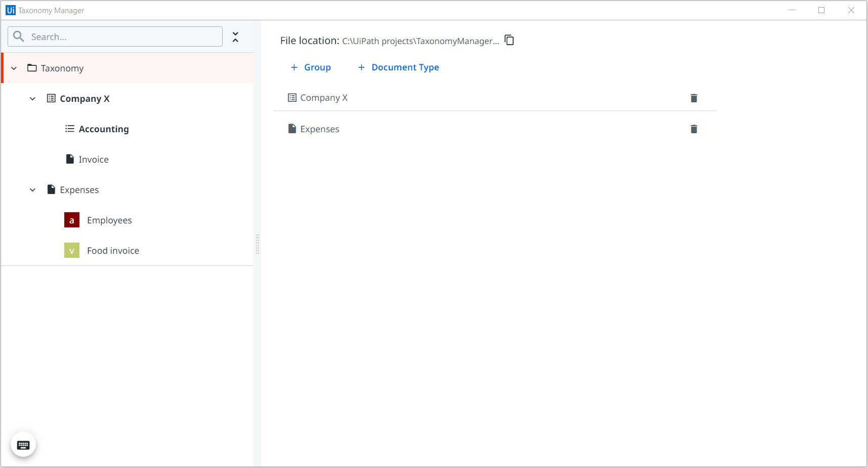Collapse the Taxonomy root node chevron
Viewport: 868px width, 468px height.
14,68
